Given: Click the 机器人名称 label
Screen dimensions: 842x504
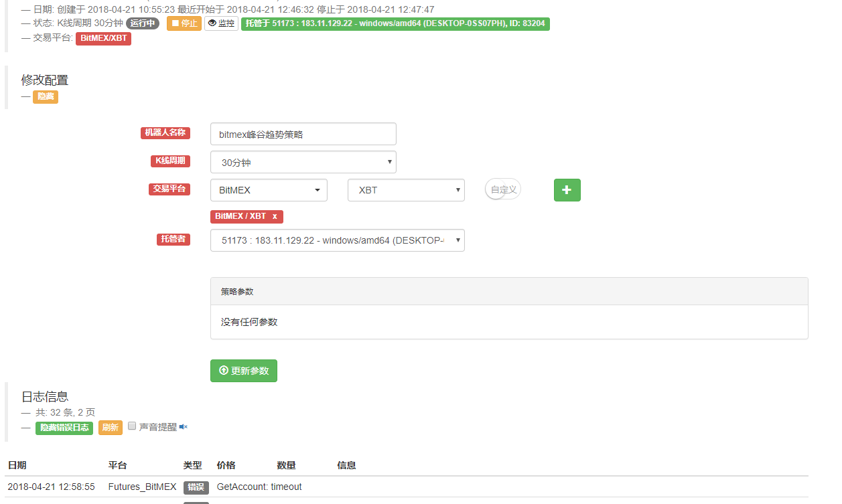Looking at the screenshot, I should point(165,133).
